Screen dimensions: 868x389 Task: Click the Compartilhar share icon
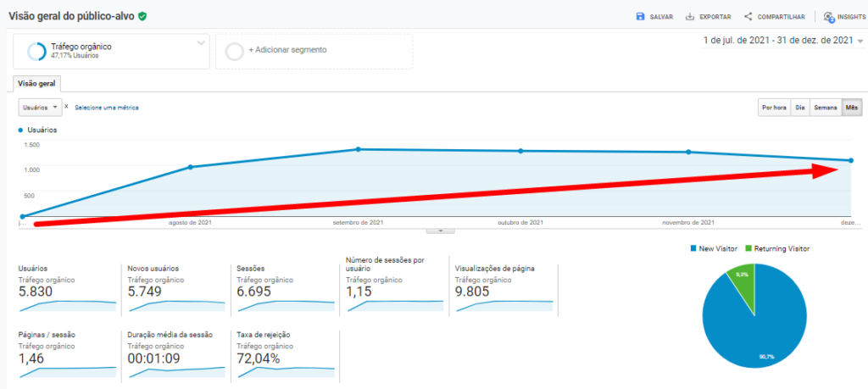[x=748, y=16]
